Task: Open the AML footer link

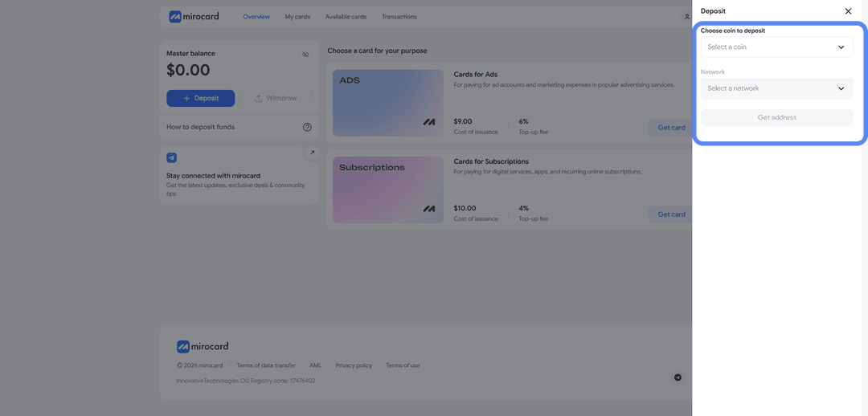Action: [x=316, y=365]
